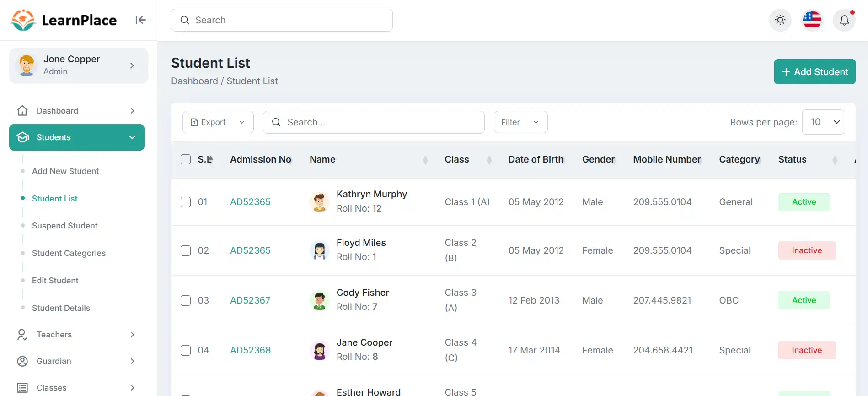The image size is (868, 396).
Task: Click Jane Cooper's Inactive status badge
Action: tap(807, 350)
